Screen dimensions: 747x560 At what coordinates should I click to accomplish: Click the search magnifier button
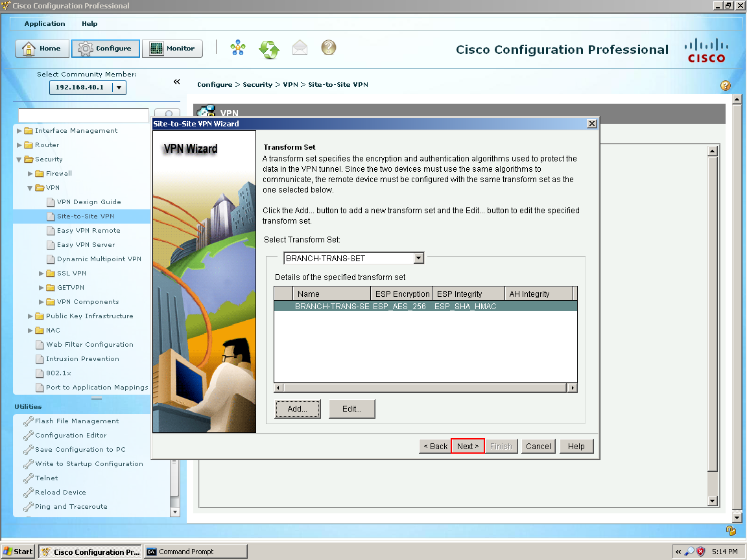168,114
